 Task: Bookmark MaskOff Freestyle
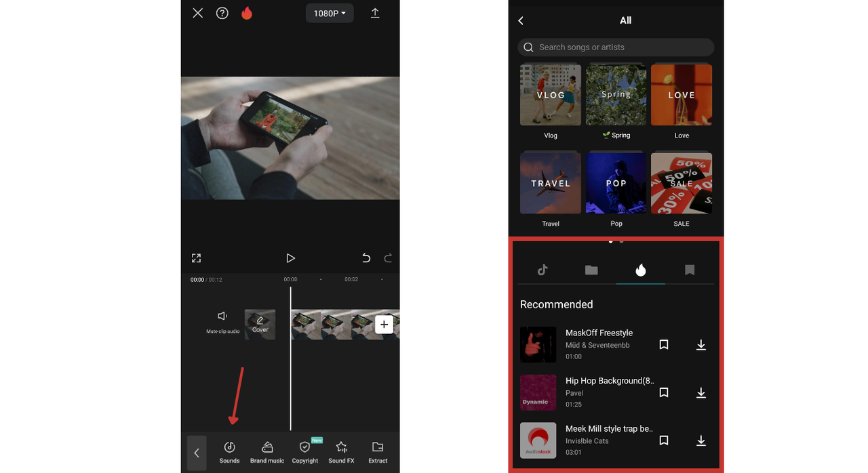pyautogui.click(x=664, y=345)
